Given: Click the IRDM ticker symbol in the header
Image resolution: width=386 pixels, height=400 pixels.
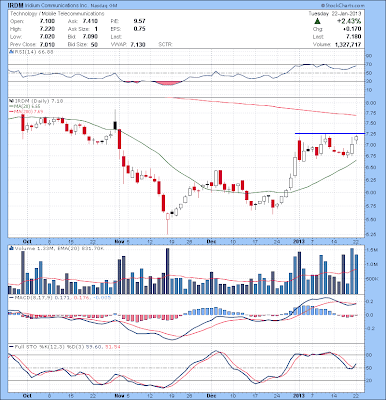Looking at the screenshot, I should [16, 6].
